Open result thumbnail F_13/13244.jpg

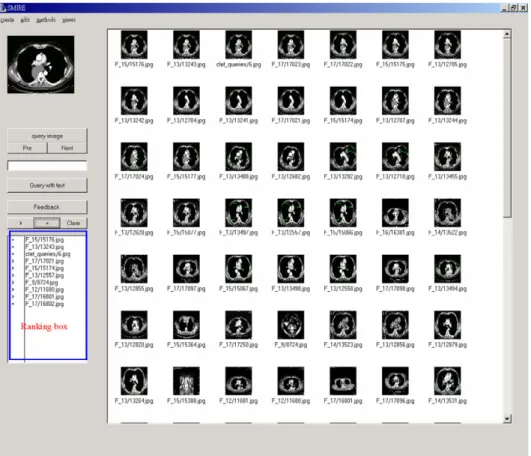point(447,101)
